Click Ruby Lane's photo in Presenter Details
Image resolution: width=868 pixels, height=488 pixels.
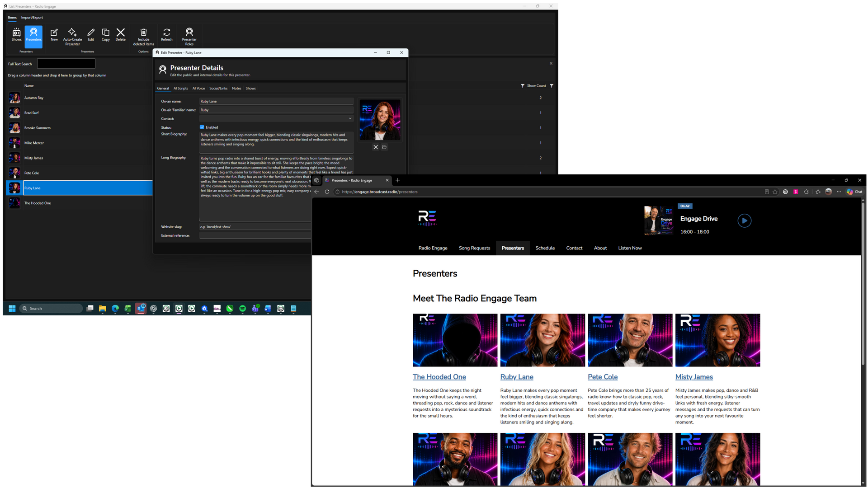point(380,120)
